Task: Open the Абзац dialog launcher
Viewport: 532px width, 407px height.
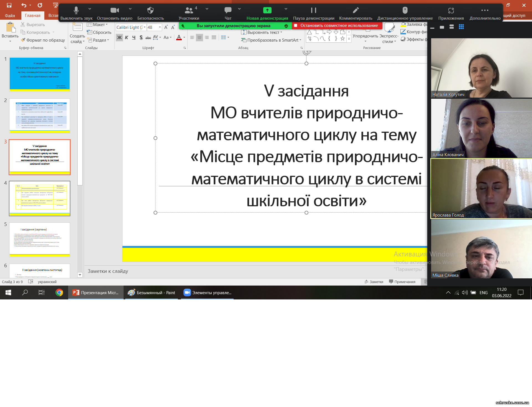Action: [x=301, y=48]
